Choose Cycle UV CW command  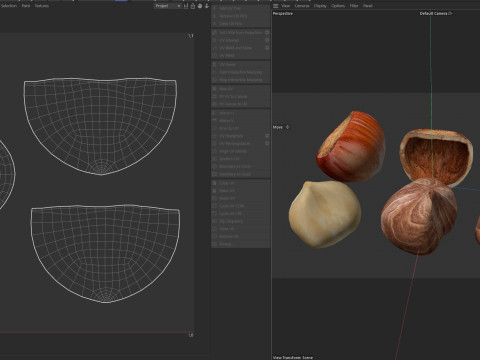click(241, 214)
